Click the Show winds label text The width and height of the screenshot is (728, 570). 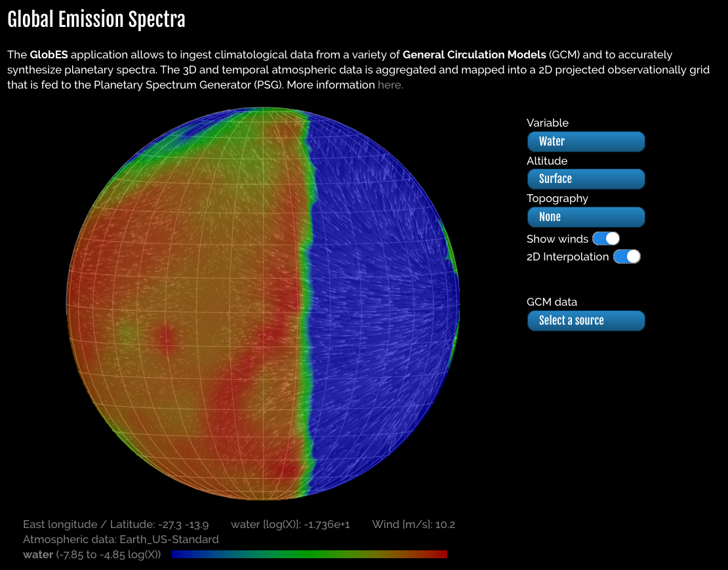click(557, 239)
